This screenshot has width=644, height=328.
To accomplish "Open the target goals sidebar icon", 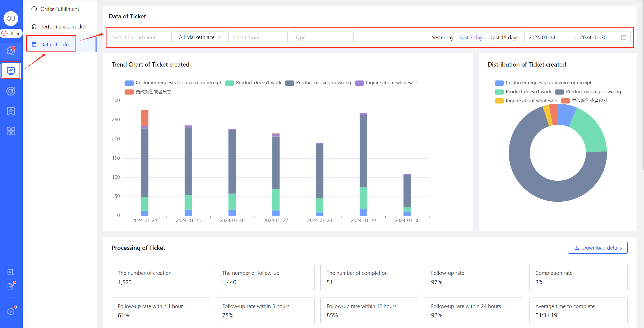I will click(x=11, y=91).
